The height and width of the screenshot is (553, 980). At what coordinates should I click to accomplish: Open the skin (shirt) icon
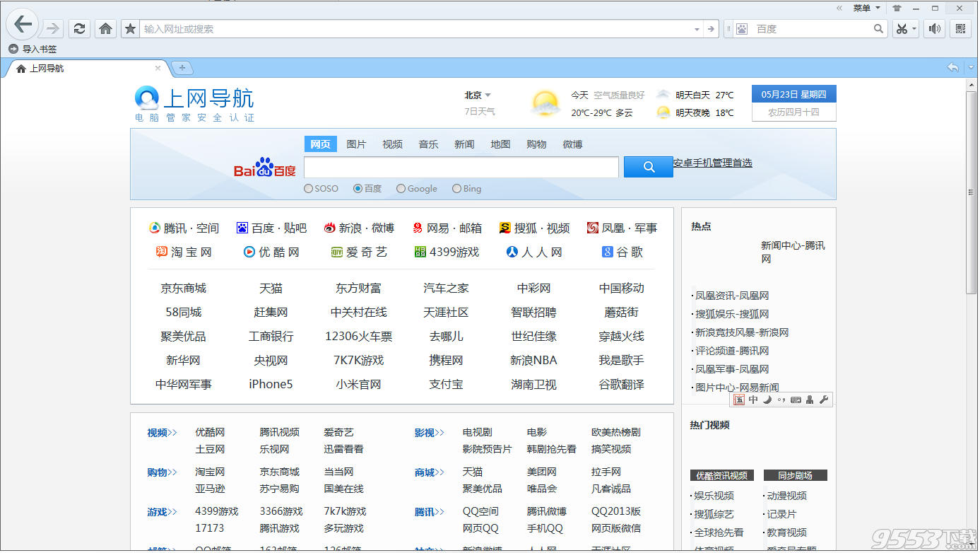[x=897, y=8]
